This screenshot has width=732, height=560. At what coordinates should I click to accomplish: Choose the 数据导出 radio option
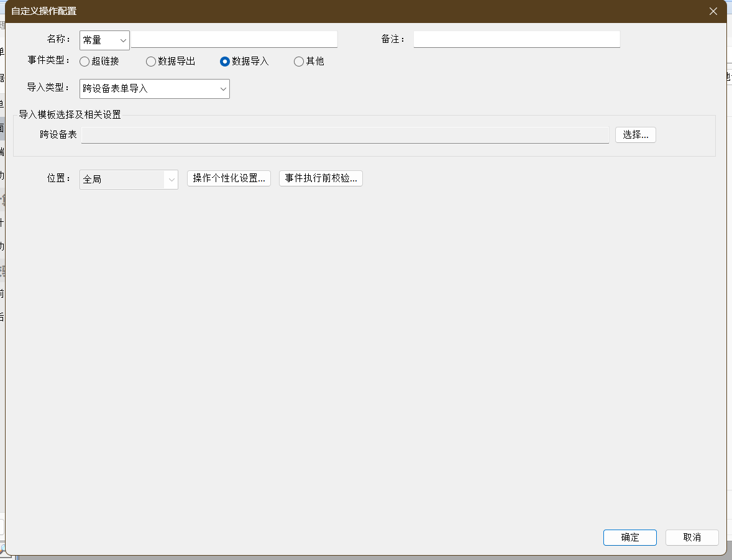coord(151,62)
